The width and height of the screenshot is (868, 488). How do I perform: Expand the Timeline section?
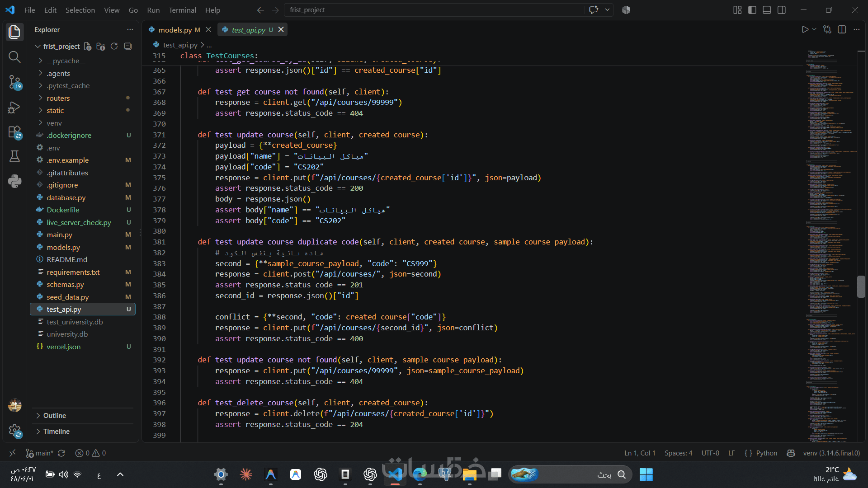pos(57,431)
